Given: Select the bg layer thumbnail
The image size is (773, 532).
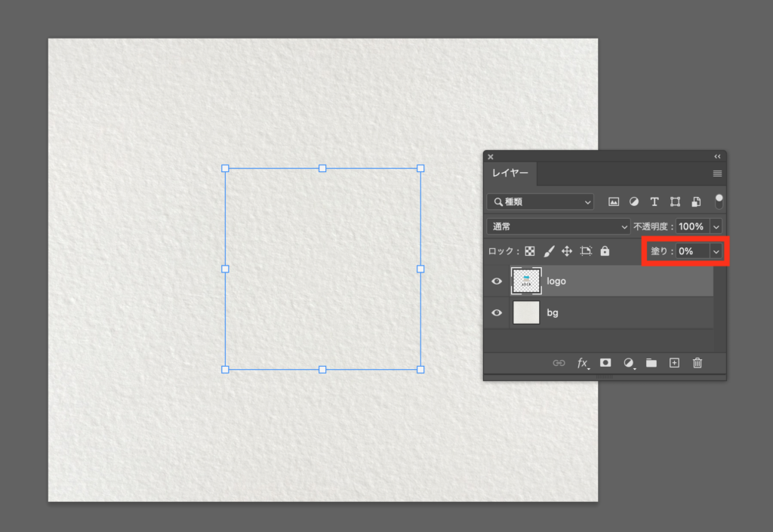Looking at the screenshot, I should [526, 313].
